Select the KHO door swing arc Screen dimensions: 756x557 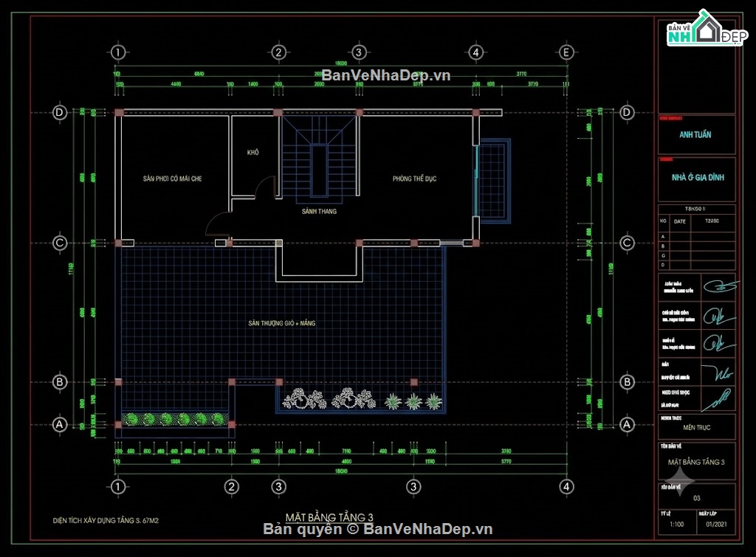(264, 187)
